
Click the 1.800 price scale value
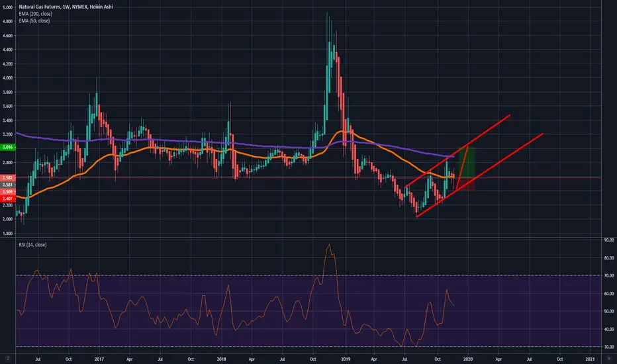[7, 234]
